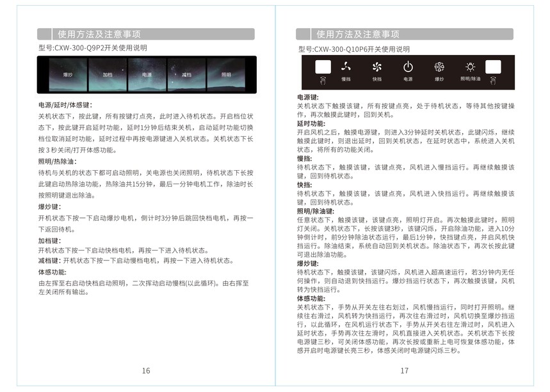
Task: Click the page 16 使用方法及注意事项 header
Action: (x=99, y=35)
